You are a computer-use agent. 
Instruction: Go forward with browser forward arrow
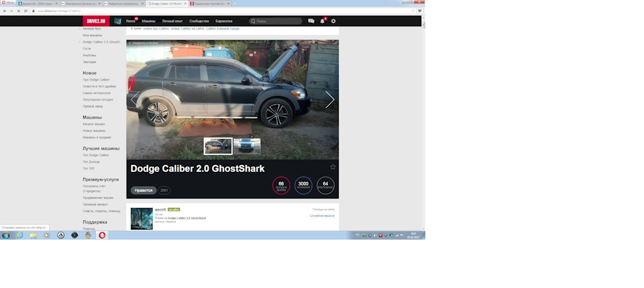point(11,11)
